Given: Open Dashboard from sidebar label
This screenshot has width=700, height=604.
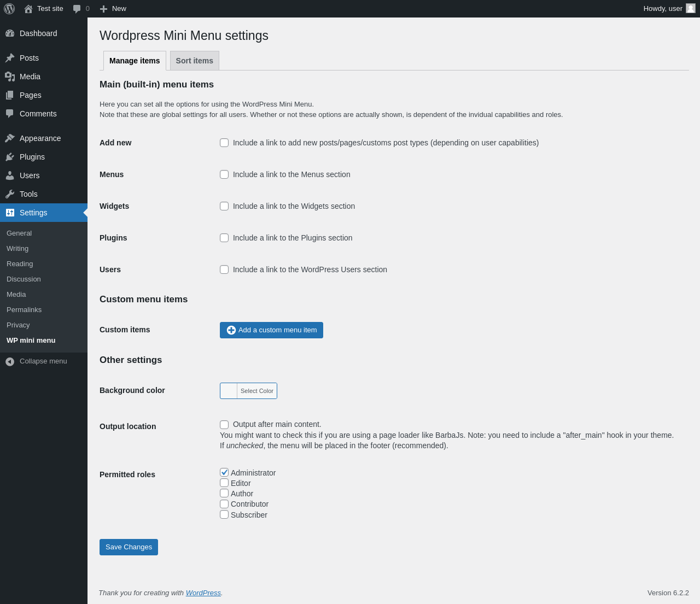Looking at the screenshot, I should 38,33.
